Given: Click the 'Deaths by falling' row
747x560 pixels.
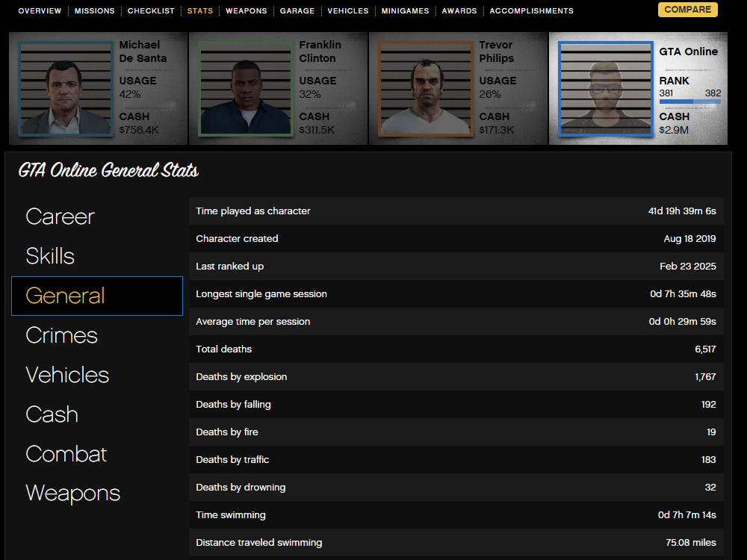Looking at the screenshot, I should (456, 404).
